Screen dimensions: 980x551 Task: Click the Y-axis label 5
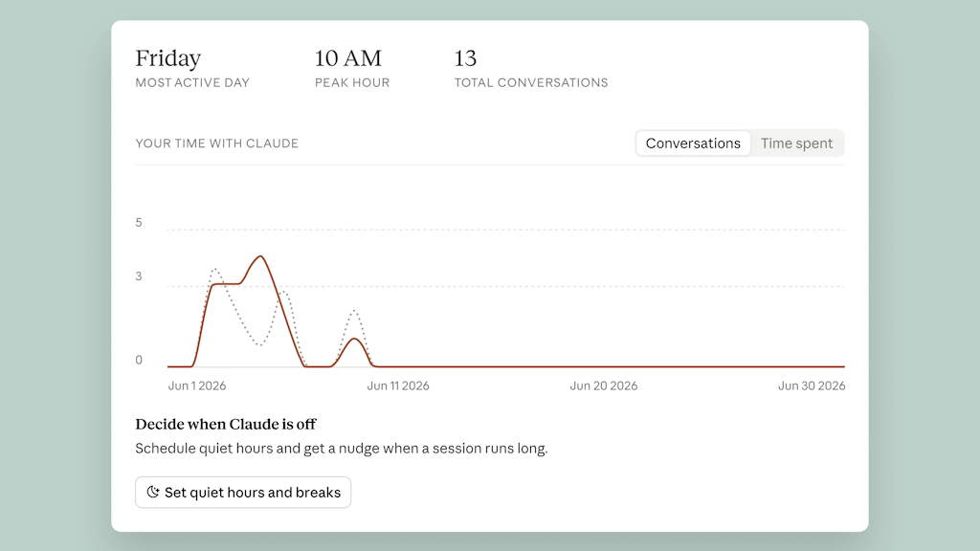[139, 222]
